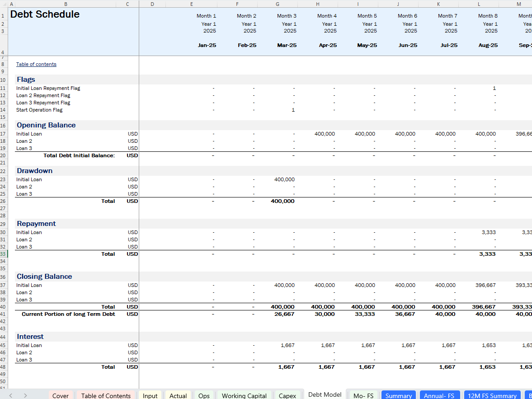This screenshot has width=532, height=399.
Task: Go to the 12M FS Summary tab
Action: pos(492,395)
